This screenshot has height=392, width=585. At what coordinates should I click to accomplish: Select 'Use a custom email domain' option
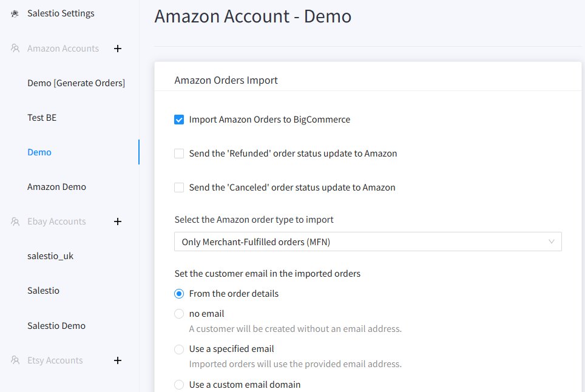(x=179, y=385)
